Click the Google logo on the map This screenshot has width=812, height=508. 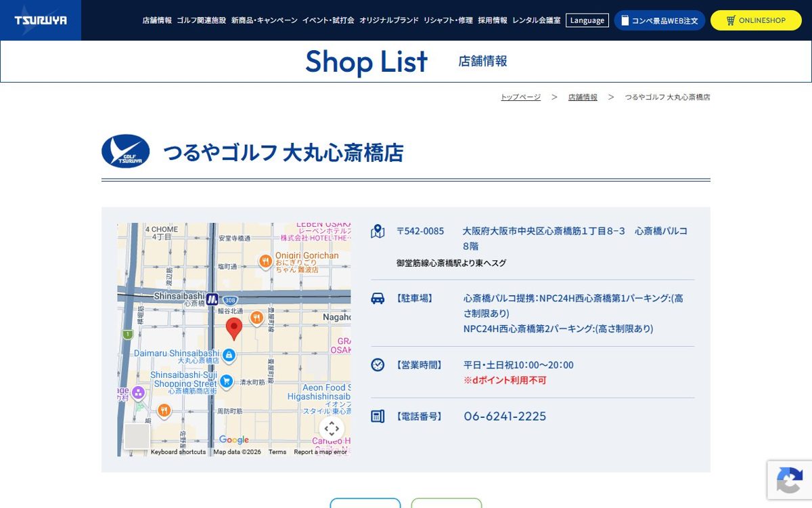tap(234, 440)
